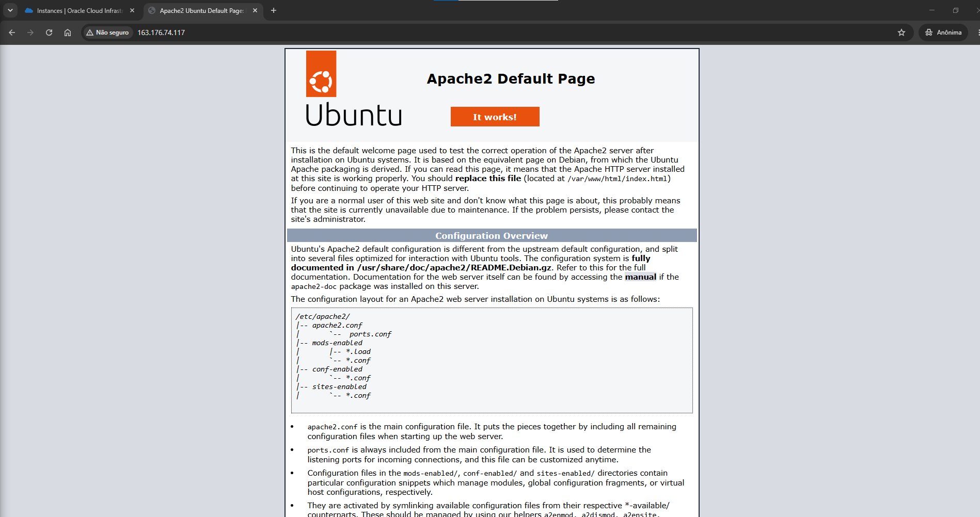Click the 'Apache2 Default Page' heading

pyautogui.click(x=511, y=78)
